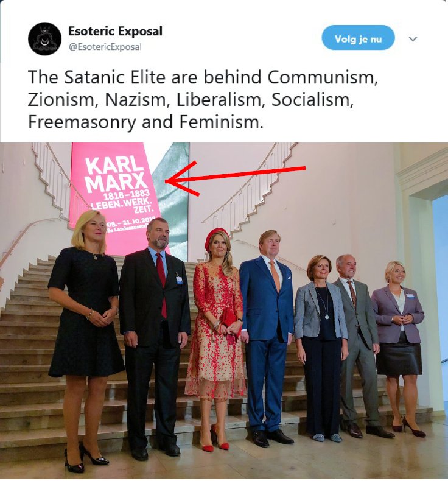Click the red clutch handbag
This screenshot has height=481, width=448.
click(x=230, y=325)
